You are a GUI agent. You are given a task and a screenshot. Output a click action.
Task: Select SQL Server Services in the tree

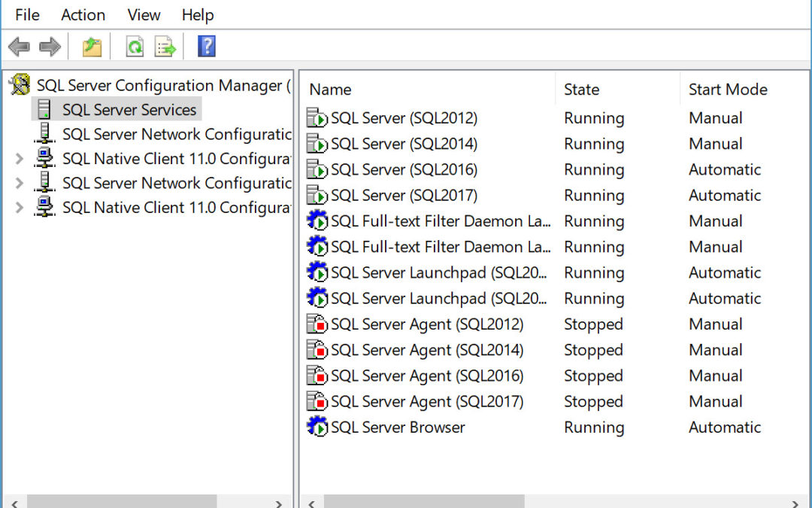coord(129,110)
